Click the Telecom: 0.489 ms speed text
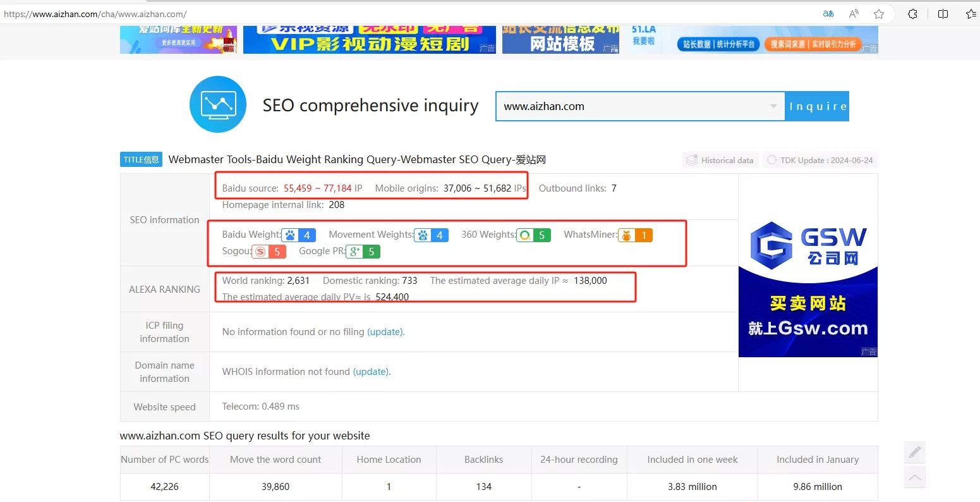The height and width of the screenshot is (502, 980). click(261, 407)
